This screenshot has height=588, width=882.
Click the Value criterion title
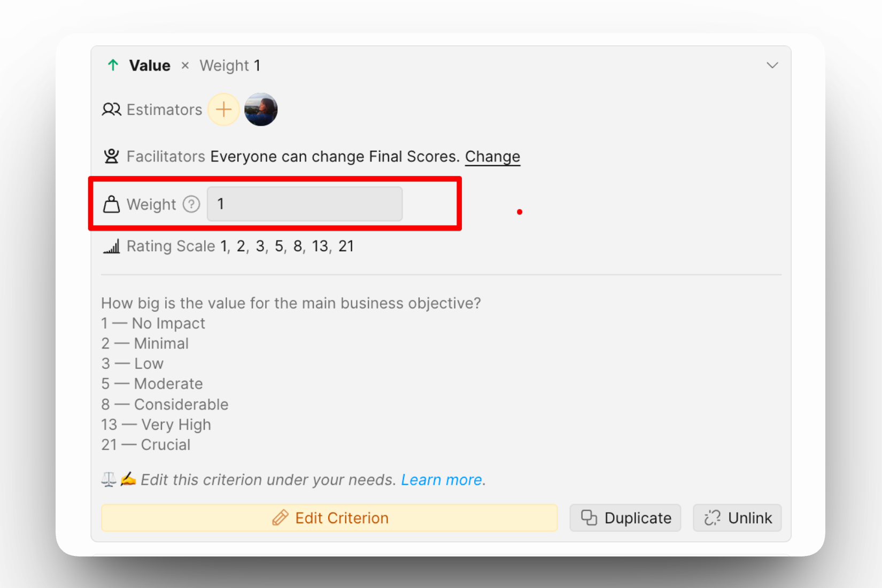(150, 66)
